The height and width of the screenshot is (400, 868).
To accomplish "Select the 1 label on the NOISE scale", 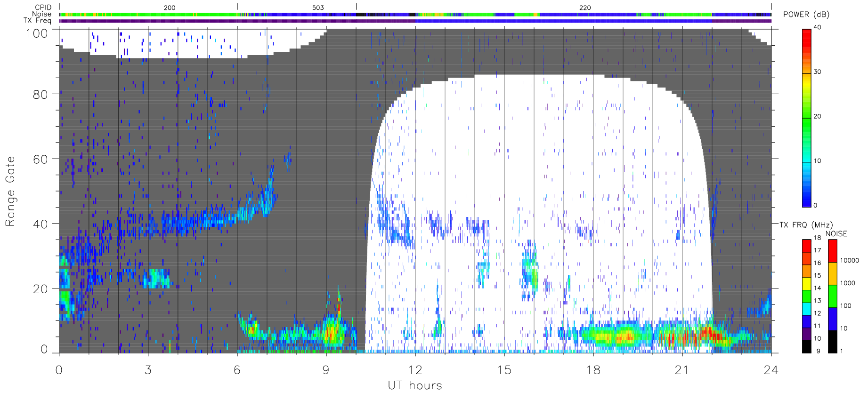I will (x=842, y=351).
